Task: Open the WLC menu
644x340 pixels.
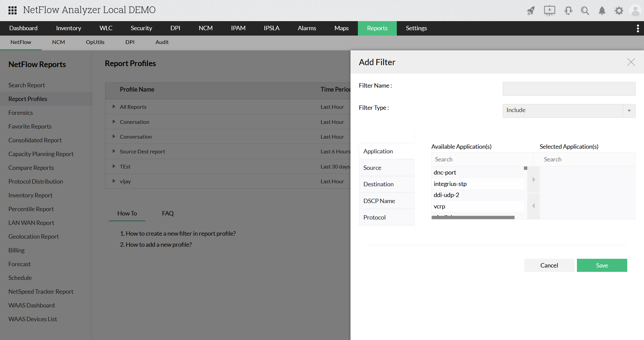Action: (106, 29)
